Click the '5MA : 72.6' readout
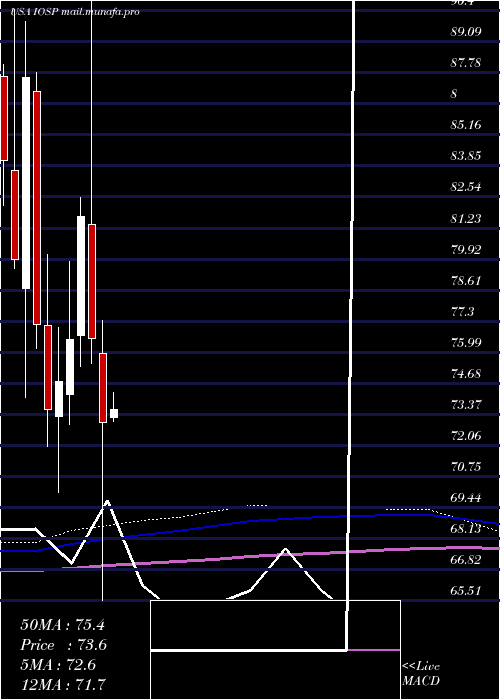 pos(58,664)
